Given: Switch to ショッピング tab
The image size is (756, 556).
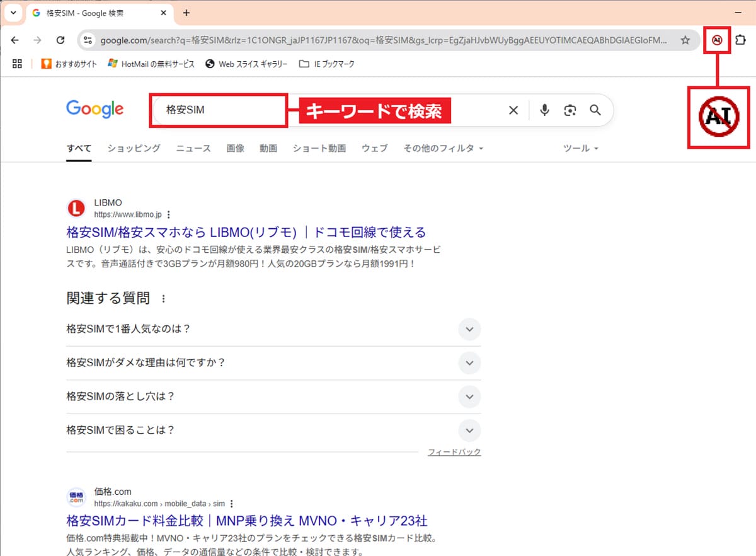Looking at the screenshot, I should point(134,148).
